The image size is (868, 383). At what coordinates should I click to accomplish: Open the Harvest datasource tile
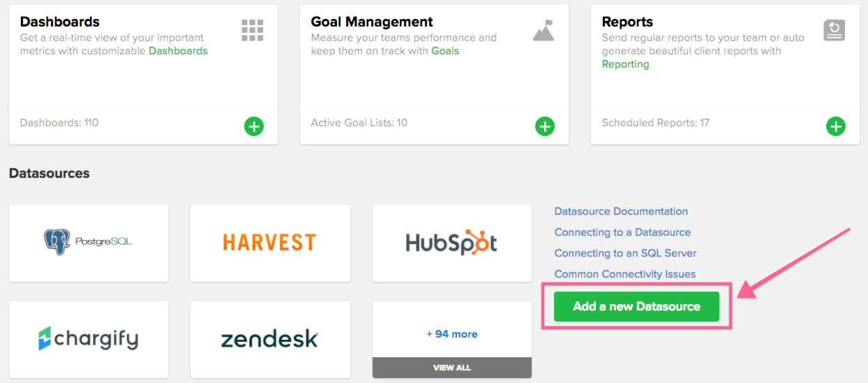click(270, 243)
